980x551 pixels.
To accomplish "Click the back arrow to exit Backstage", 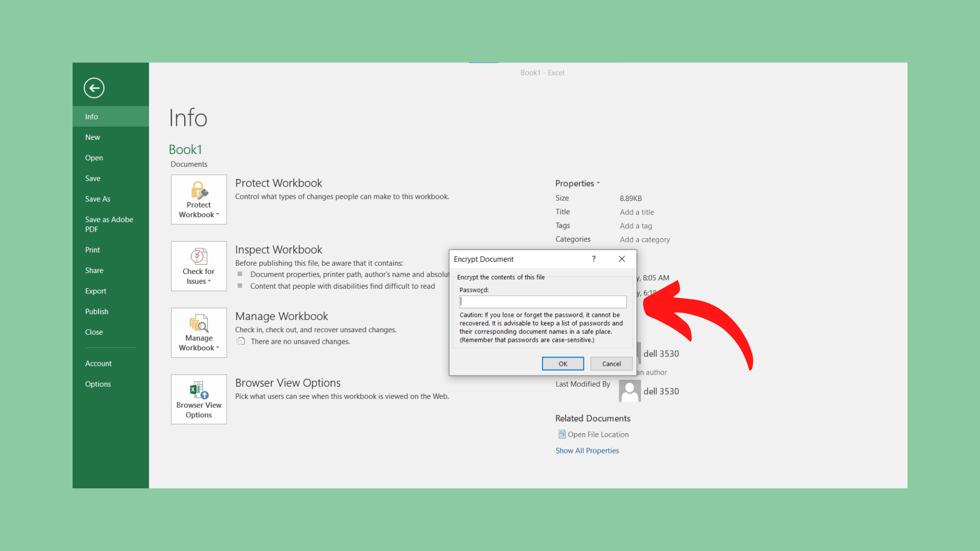I will tap(94, 88).
